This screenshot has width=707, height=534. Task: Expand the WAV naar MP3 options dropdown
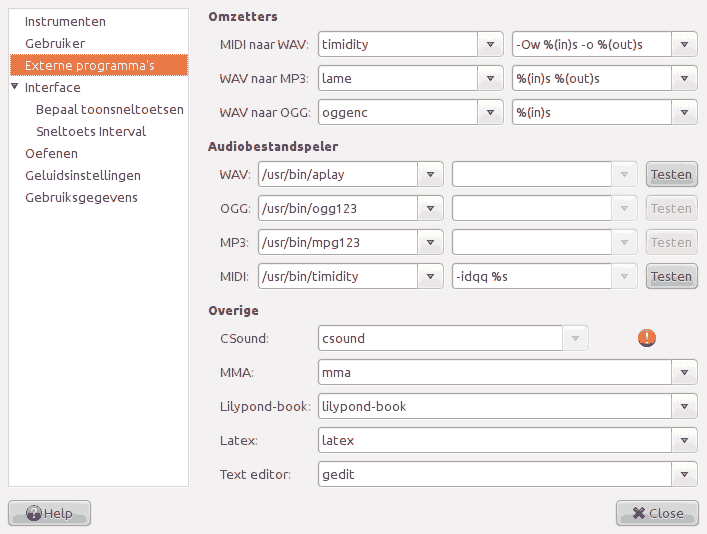click(684, 79)
